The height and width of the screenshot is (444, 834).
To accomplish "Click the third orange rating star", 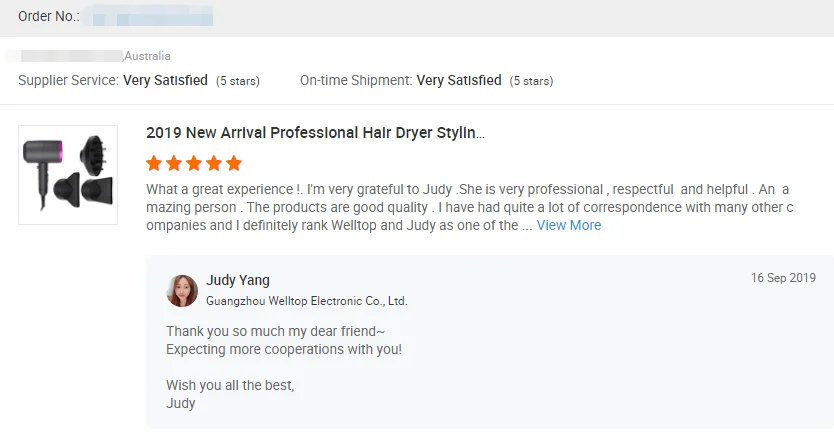I will [x=194, y=163].
